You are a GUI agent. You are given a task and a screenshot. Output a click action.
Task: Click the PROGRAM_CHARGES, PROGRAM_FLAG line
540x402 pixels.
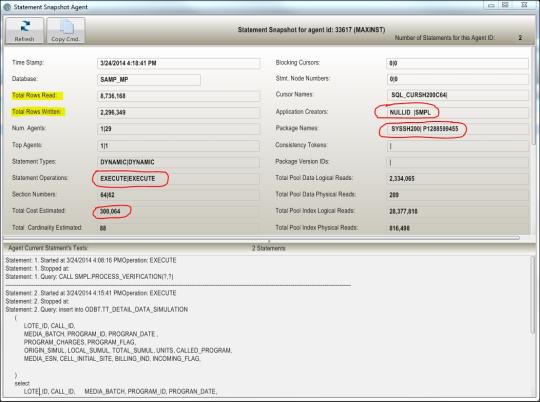pyautogui.click(x=80, y=342)
